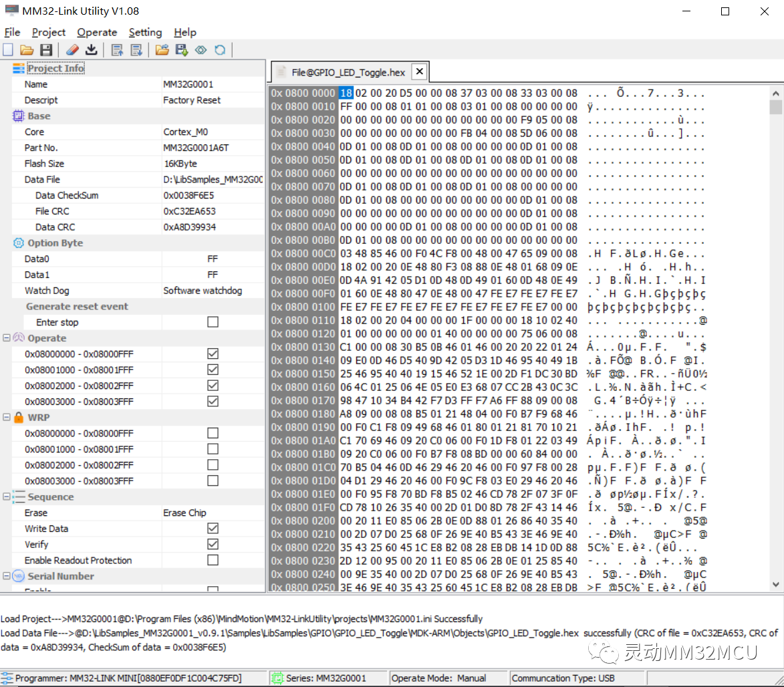The height and width of the screenshot is (687, 784).
Task: Open the Project menu
Action: [49, 33]
